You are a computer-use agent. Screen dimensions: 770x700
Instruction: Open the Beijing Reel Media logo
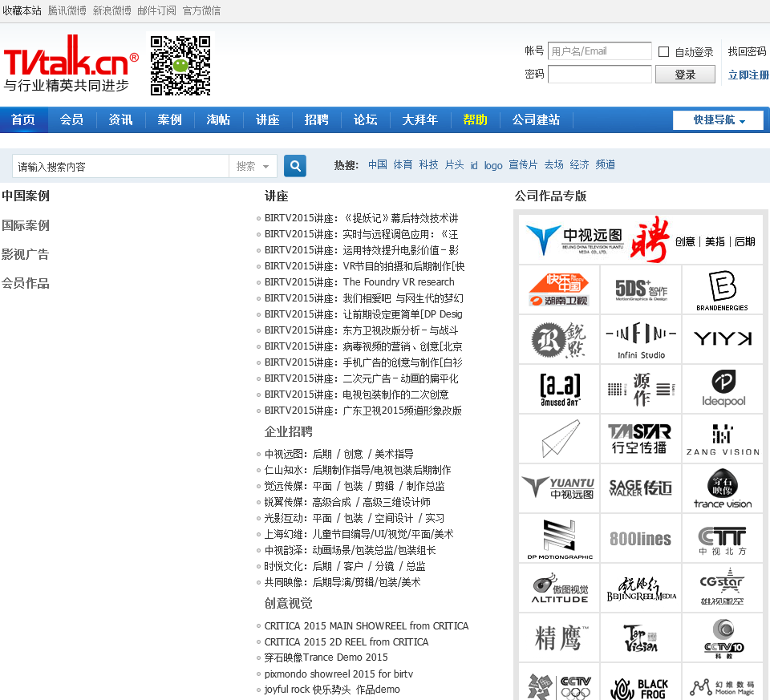(641, 588)
